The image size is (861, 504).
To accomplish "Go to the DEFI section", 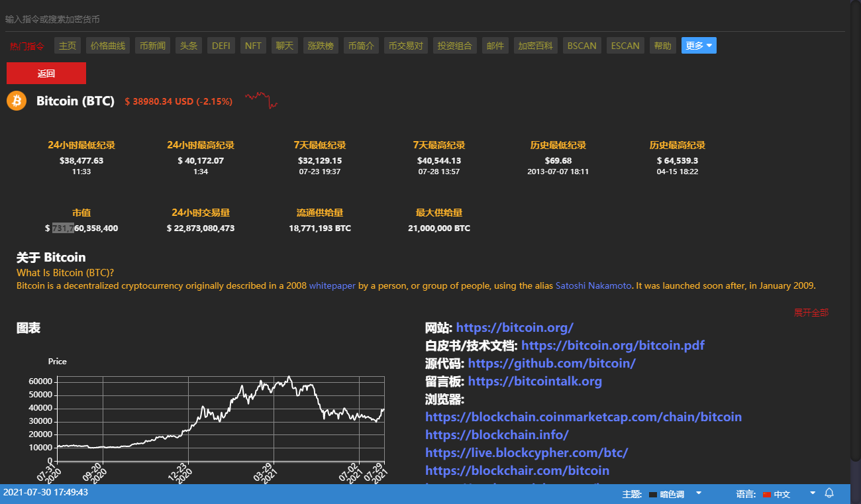I will [x=221, y=46].
